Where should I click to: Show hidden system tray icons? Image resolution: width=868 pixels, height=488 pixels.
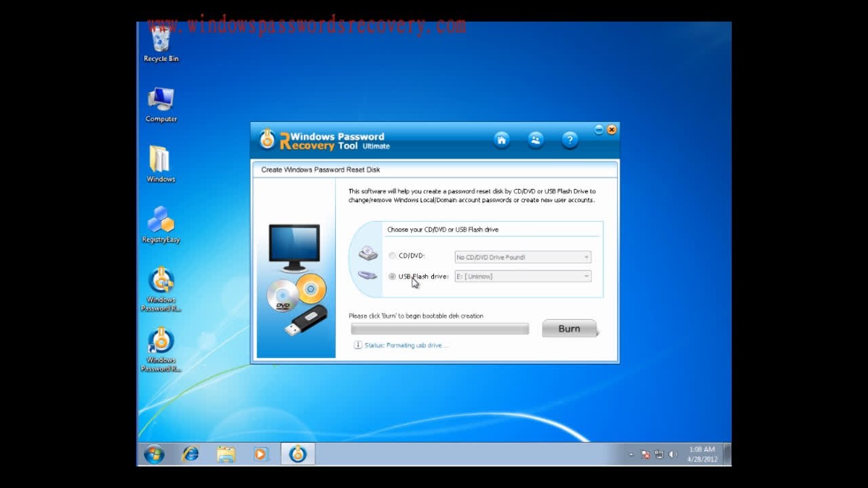pos(631,455)
